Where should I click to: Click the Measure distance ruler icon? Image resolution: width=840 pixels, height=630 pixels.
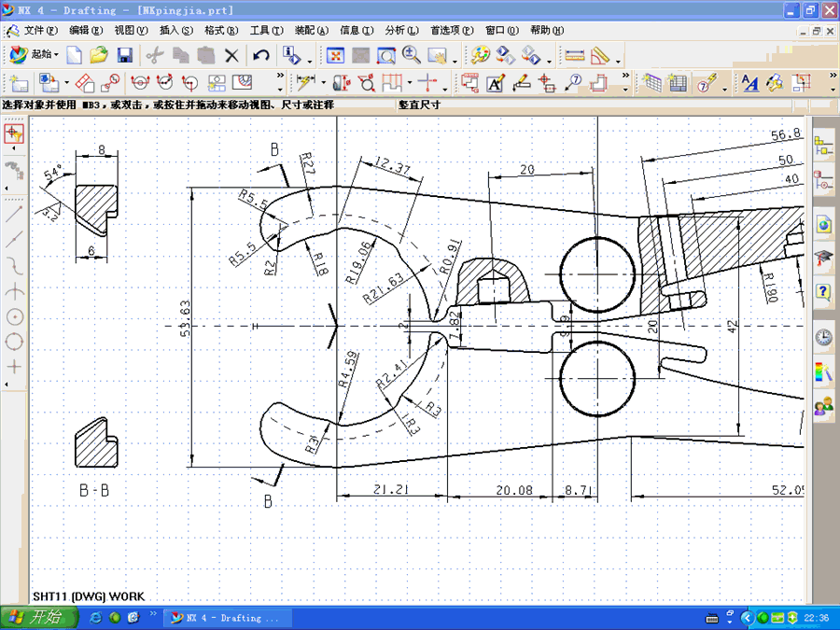tap(575, 55)
